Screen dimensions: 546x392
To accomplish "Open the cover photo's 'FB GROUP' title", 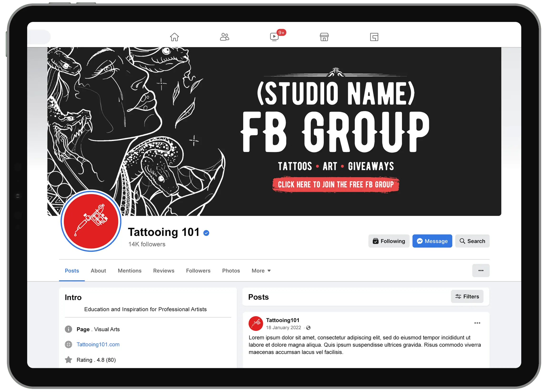I will (335, 132).
